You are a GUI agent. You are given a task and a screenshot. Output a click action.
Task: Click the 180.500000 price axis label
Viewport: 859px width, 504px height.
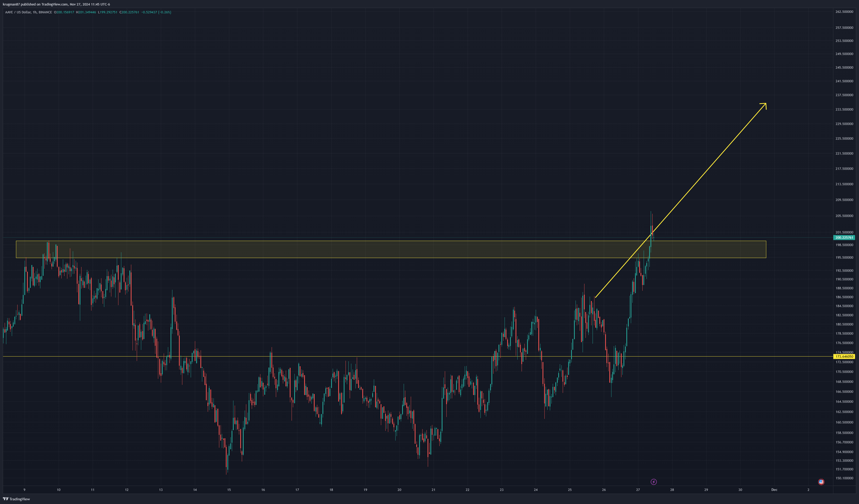(844, 324)
